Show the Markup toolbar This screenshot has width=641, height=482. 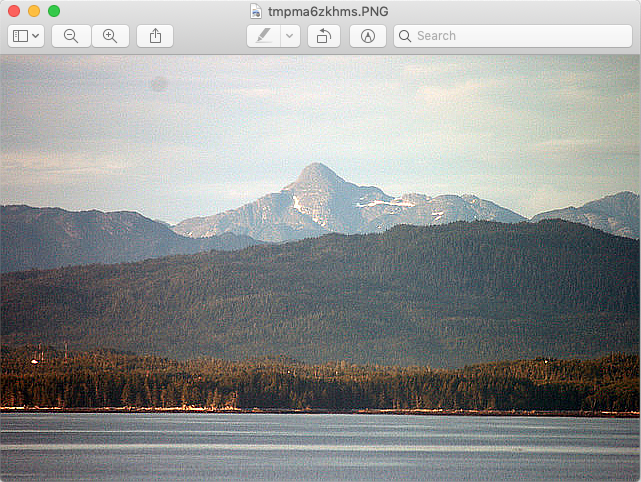tap(368, 36)
